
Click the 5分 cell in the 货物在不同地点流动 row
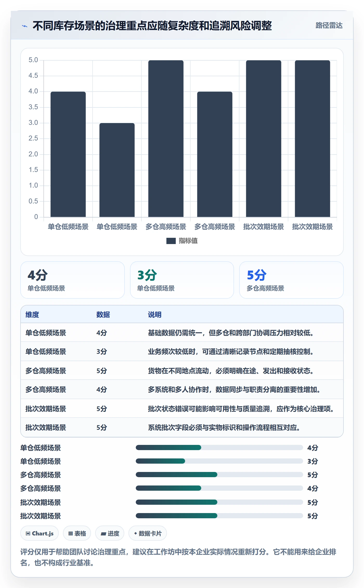pyautogui.click(x=102, y=370)
